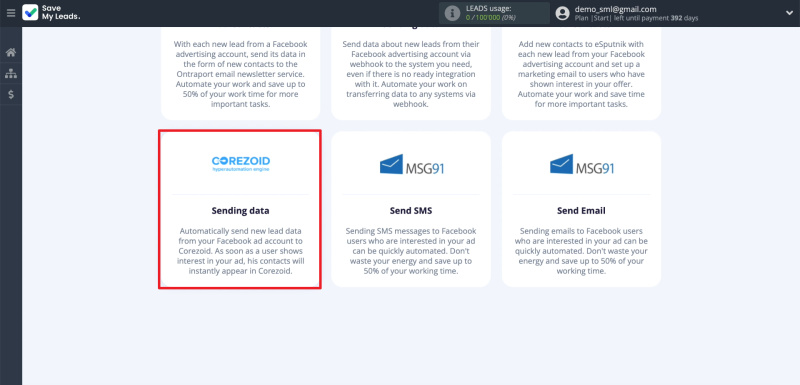Go to Home via sidebar house icon
800x385 pixels.
click(x=11, y=53)
